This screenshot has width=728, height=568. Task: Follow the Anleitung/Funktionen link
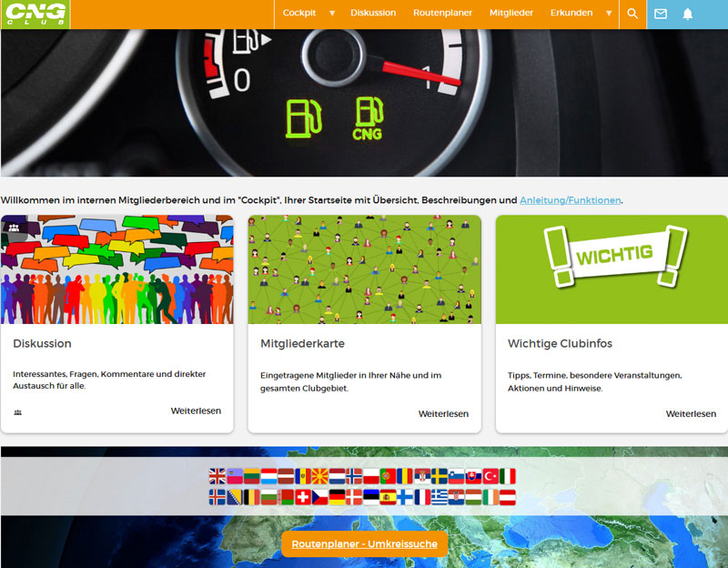[570, 200]
